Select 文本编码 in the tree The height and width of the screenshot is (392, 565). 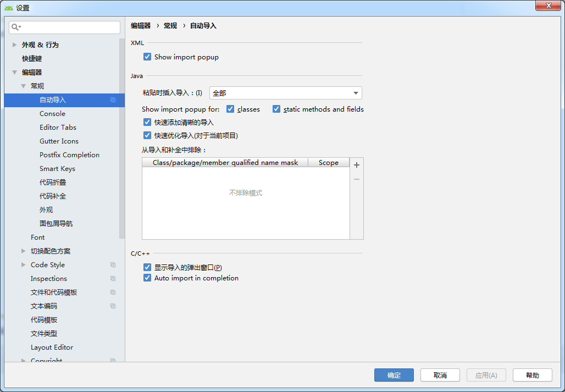coord(43,306)
